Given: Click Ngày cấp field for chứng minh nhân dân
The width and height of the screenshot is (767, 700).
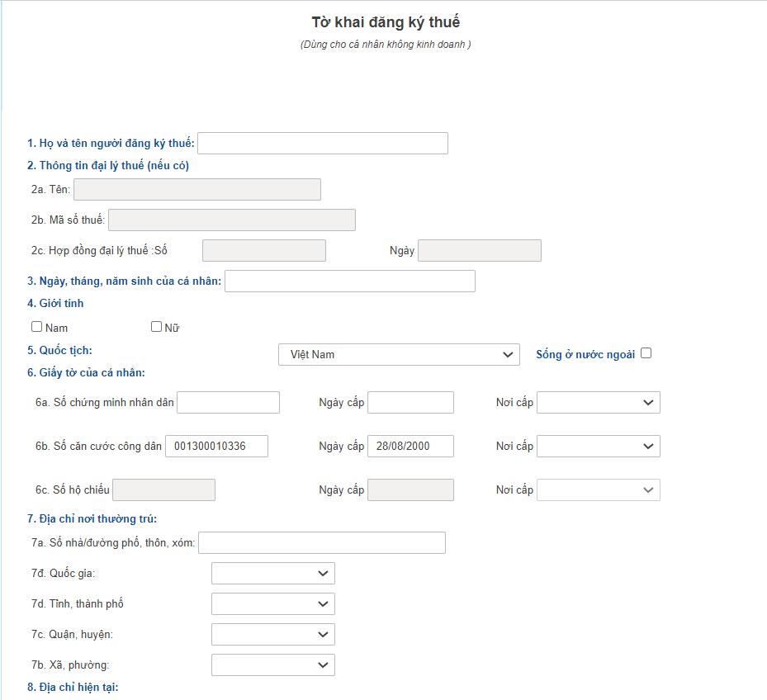Looking at the screenshot, I should coord(410,402).
